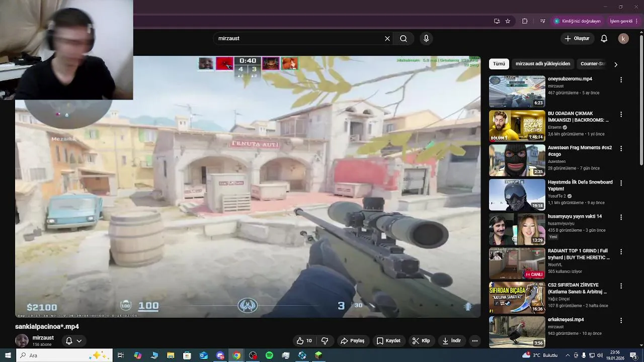The height and width of the screenshot is (362, 644).
Task: Open the RADIANT TOP 1 GRIND live thumbnail
Action: [x=517, y=263]
